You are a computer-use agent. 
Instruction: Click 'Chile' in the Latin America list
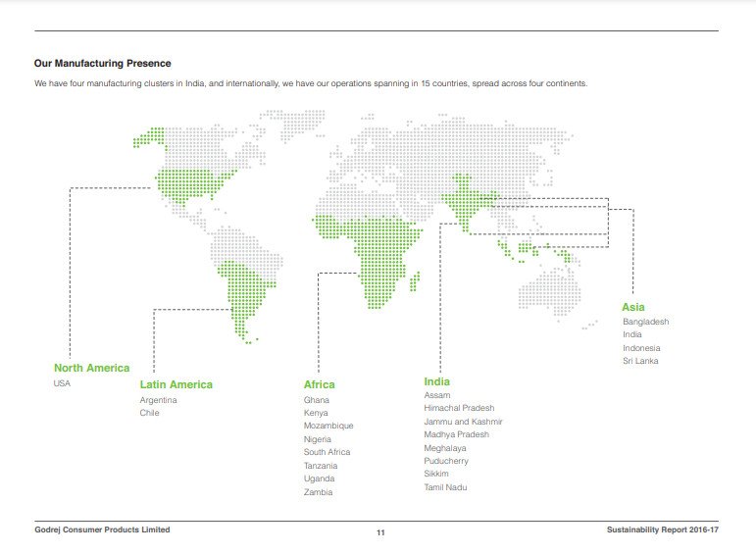[149, 413]
